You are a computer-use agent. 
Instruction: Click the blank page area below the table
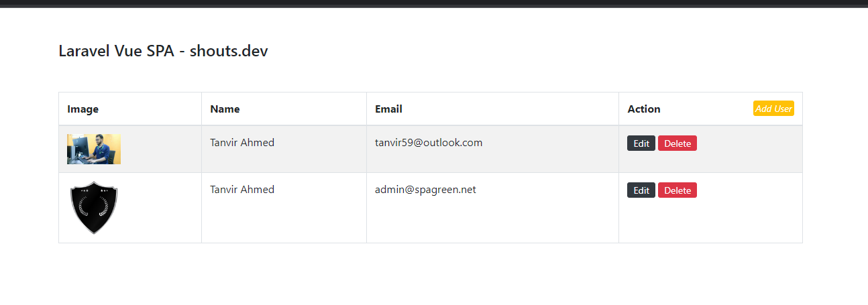(x=434, y=275)
